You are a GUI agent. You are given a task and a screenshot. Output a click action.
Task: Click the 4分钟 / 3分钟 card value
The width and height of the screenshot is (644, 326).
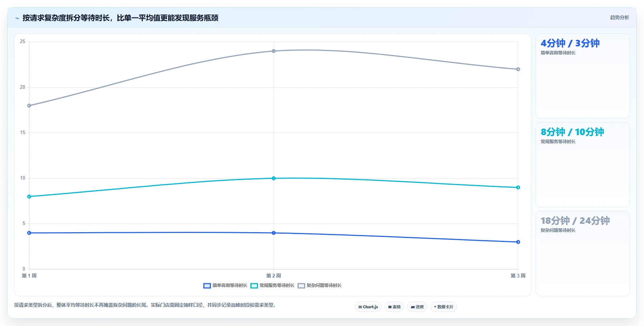click(570, 43)
